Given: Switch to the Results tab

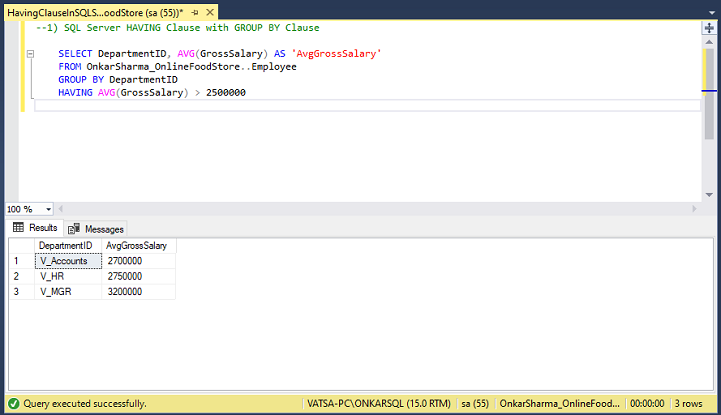Looking at the screenshot, I should [35, 228].
